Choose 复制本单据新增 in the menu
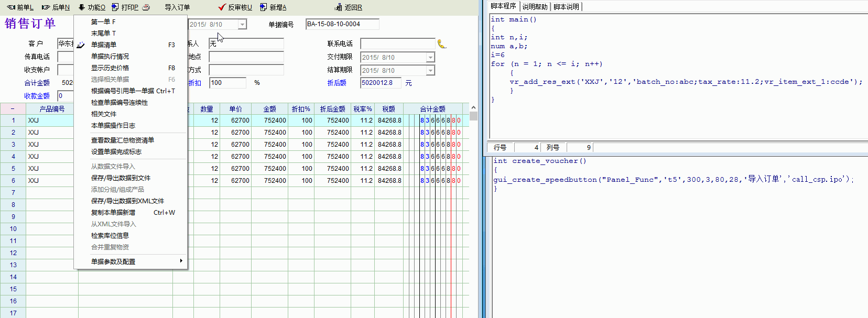 pos(113,213)
